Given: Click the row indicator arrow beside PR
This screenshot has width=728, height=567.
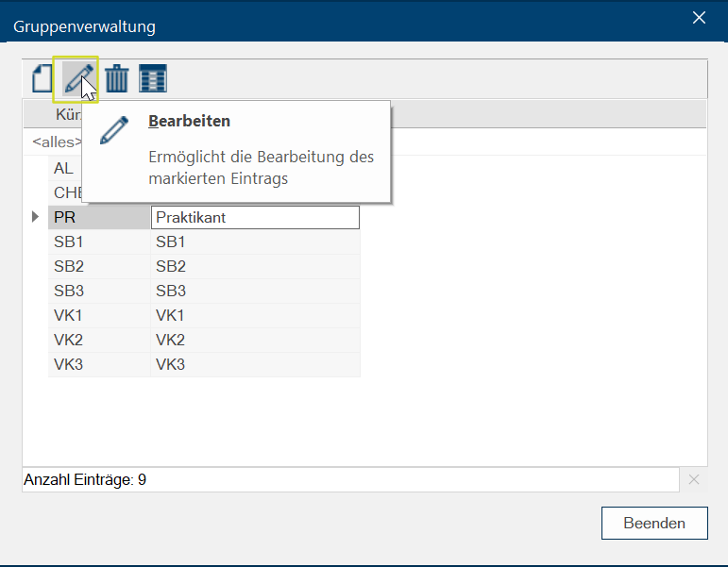Looking at the screenshot, I should coord(36,217).
